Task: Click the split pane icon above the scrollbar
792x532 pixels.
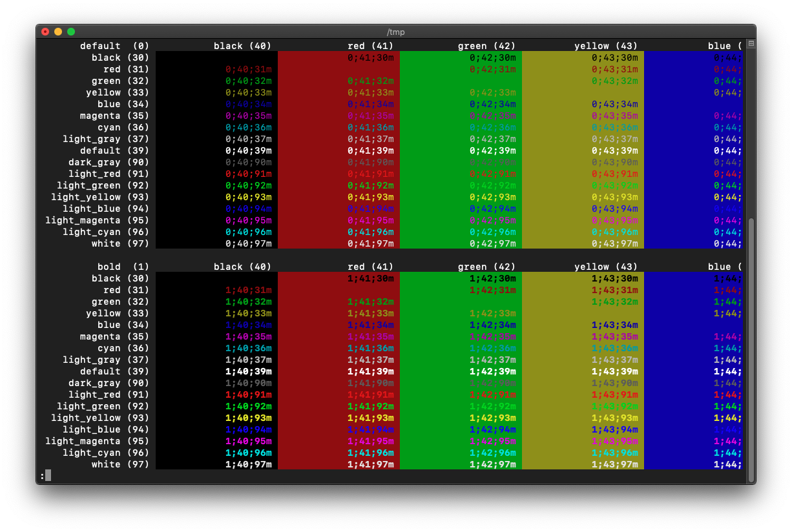Action: [x=751, y=44]
